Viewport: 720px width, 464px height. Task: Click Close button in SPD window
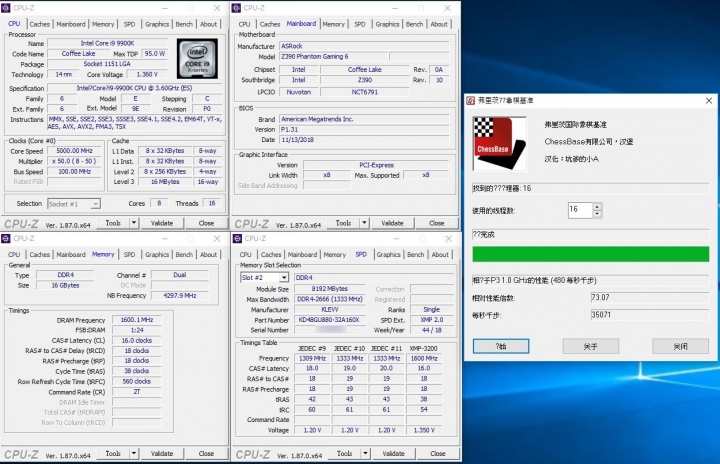coord(438,453)
